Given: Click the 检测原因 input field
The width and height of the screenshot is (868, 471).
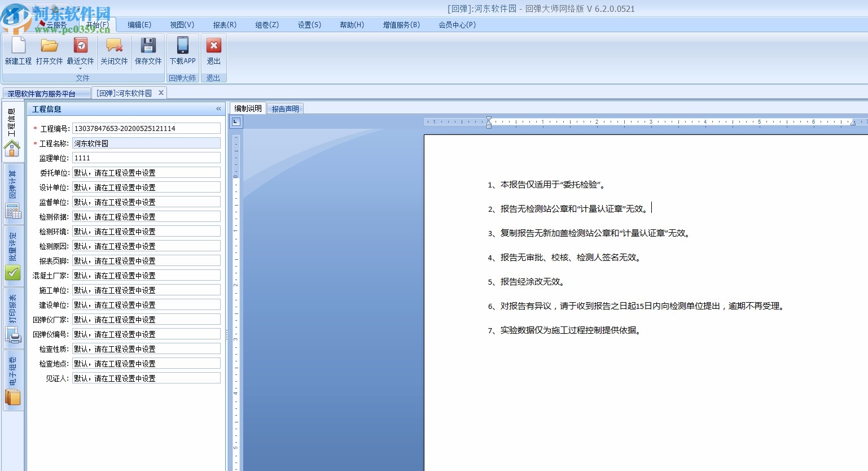Looking at the screenshot, I should [x=146, y=246].
